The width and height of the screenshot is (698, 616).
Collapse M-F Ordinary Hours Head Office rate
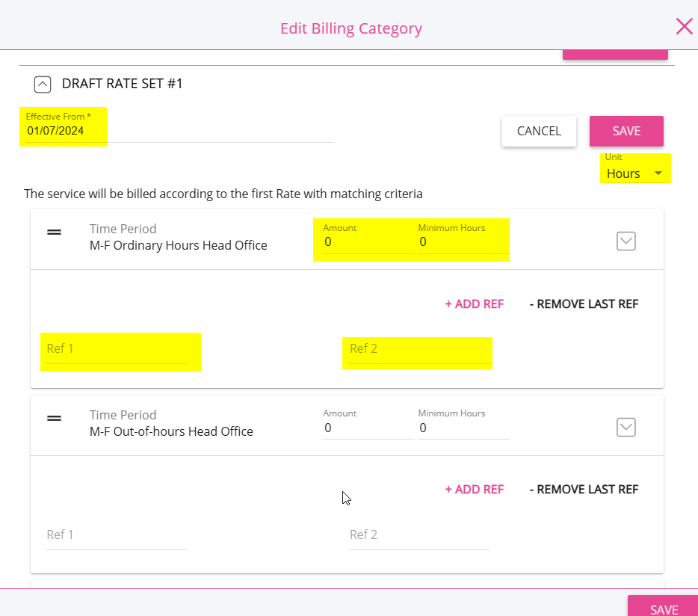pyautogui.click(x=626, y=241)
